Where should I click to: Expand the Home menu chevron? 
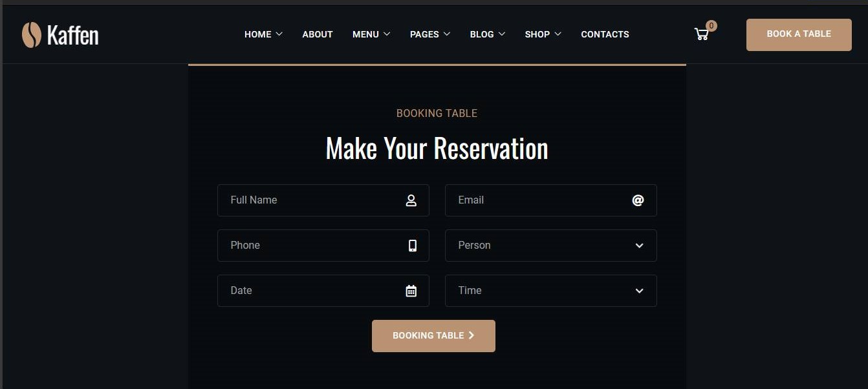point(279,34)
